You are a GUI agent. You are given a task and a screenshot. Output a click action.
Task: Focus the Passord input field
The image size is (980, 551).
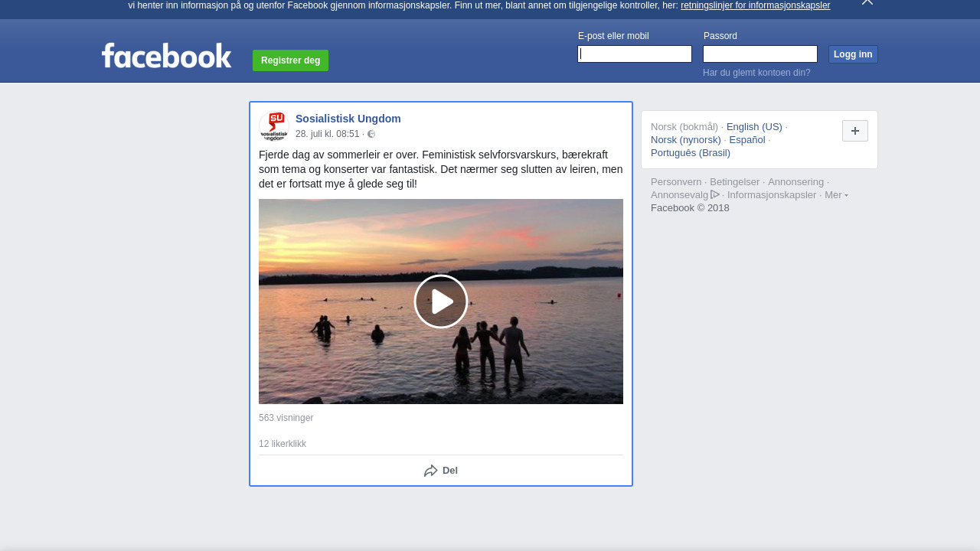(x=760, y=54)
